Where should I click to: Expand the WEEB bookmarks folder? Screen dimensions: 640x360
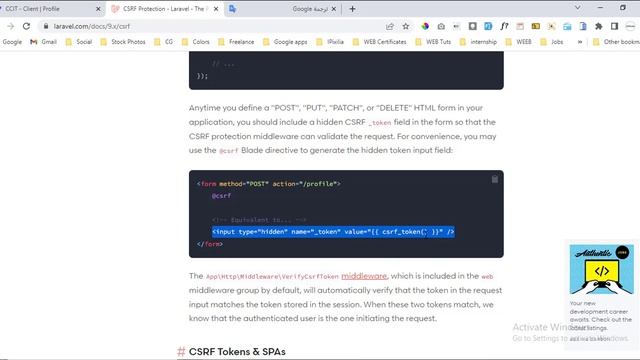[518, 42]
